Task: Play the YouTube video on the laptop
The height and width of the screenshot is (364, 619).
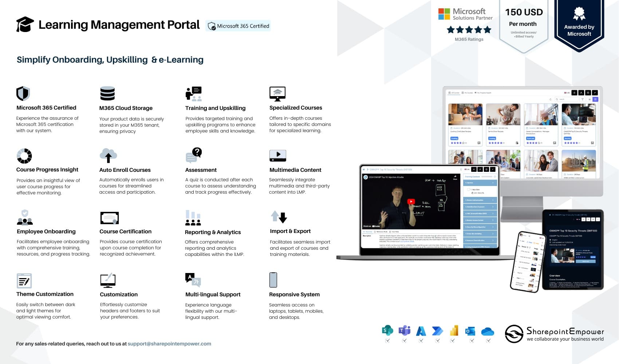Action: (411, 202)
